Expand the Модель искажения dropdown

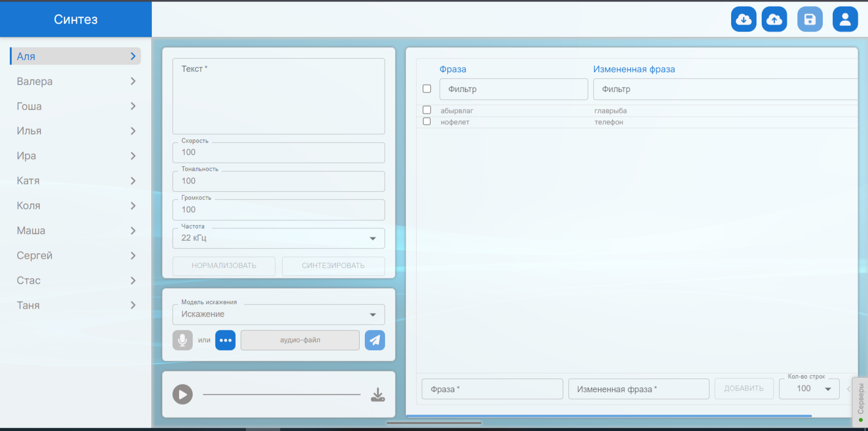pos(278,314)
